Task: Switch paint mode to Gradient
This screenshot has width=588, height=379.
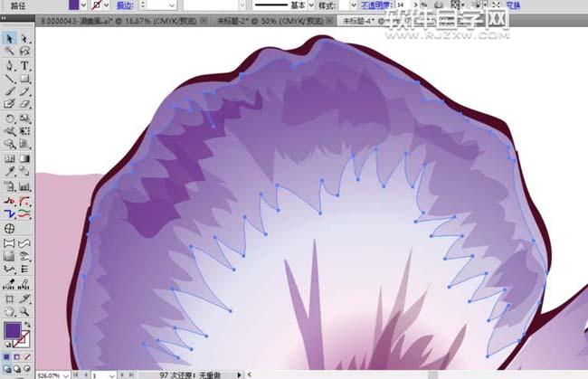Action: tap(17, 357)
